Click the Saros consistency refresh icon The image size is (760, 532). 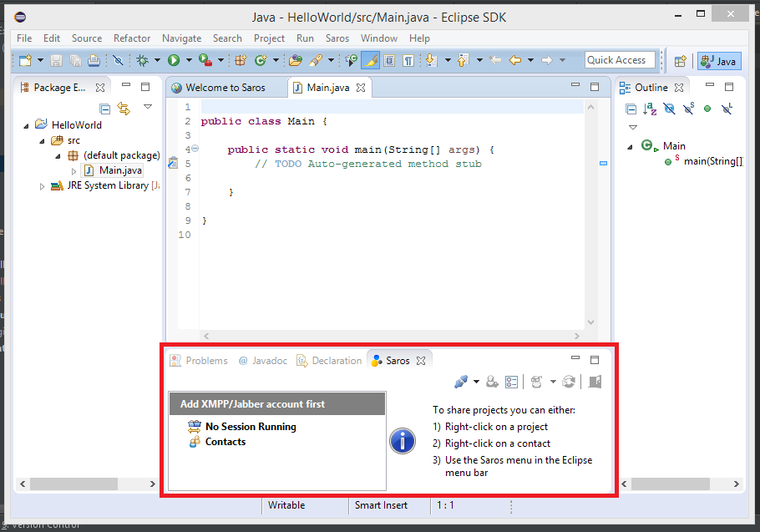tap(569, 382)
